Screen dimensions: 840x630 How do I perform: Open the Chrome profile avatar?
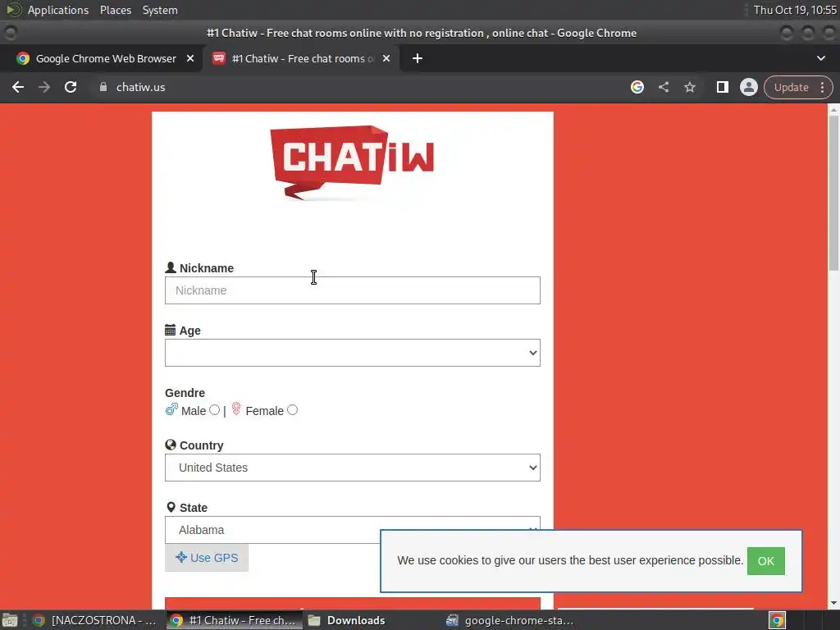(749, 87)
